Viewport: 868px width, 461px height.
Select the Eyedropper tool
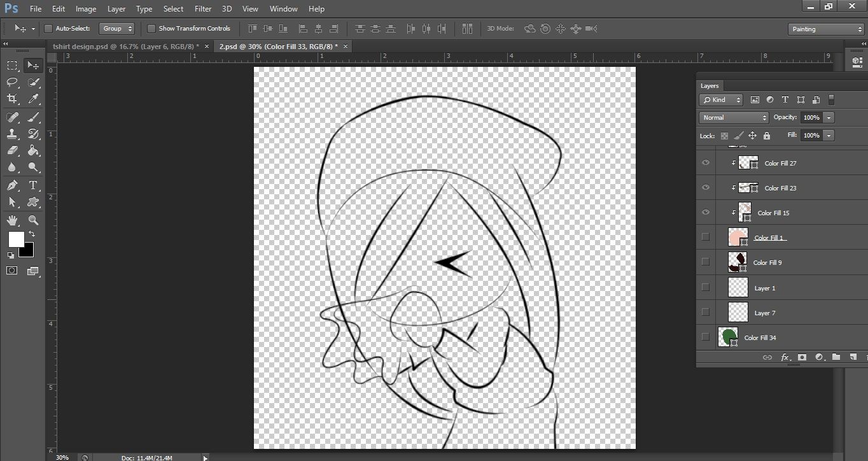coord(33,99)
